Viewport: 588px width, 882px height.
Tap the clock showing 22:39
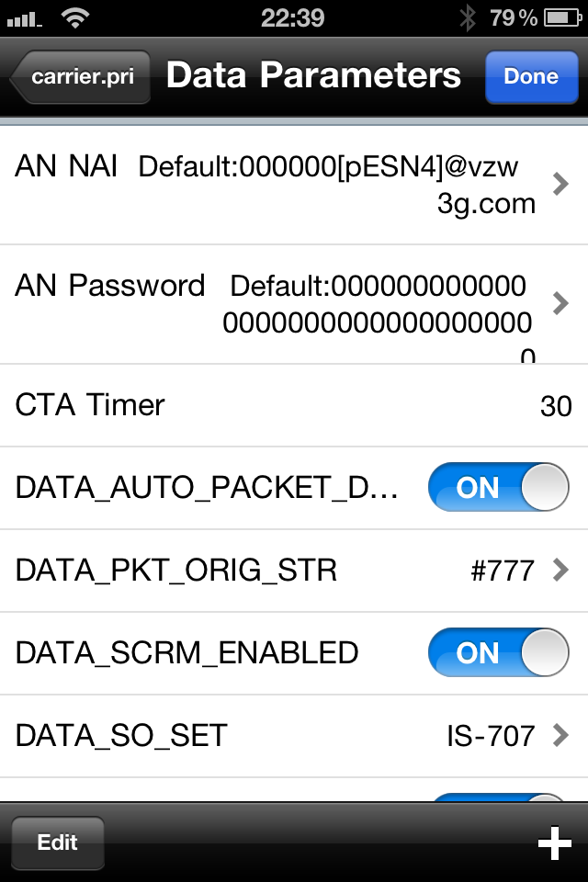(x=292, y=18)
